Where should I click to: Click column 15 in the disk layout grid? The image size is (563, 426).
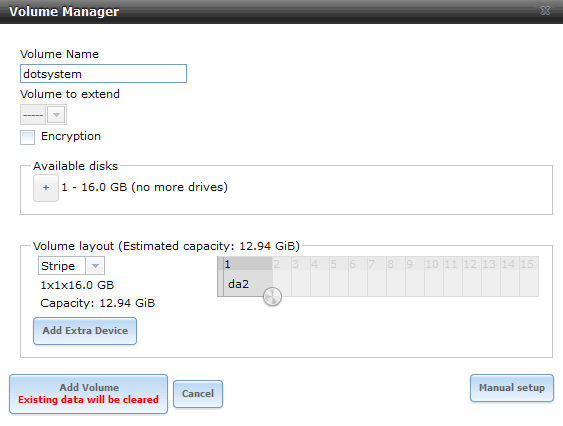pos(529,264)
